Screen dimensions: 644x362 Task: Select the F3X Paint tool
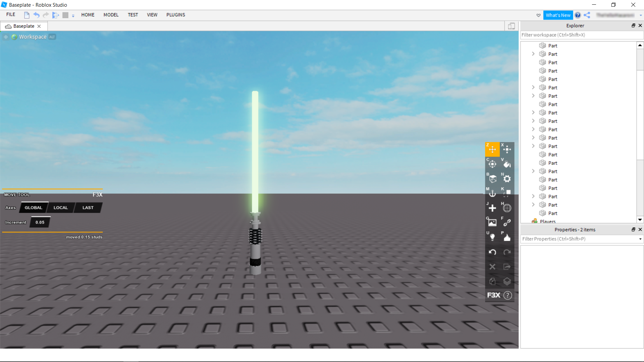(507, 164)
